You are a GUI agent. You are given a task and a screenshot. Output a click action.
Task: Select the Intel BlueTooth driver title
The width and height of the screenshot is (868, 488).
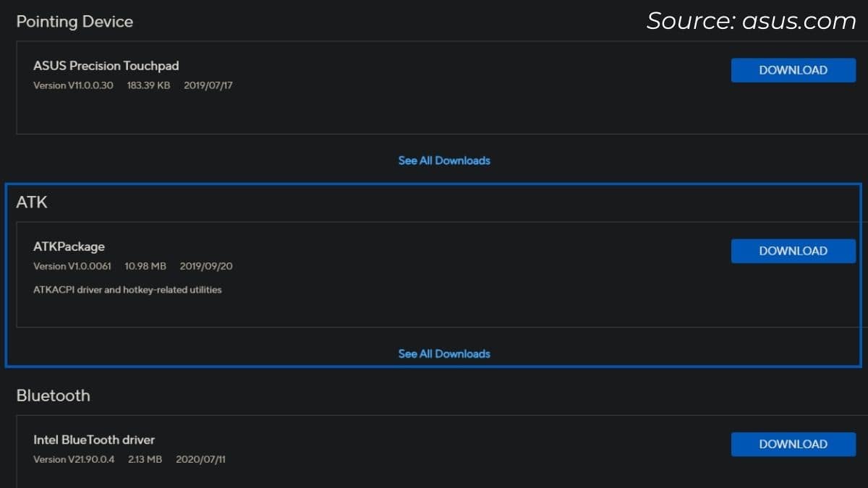click(x=94, y=440)
